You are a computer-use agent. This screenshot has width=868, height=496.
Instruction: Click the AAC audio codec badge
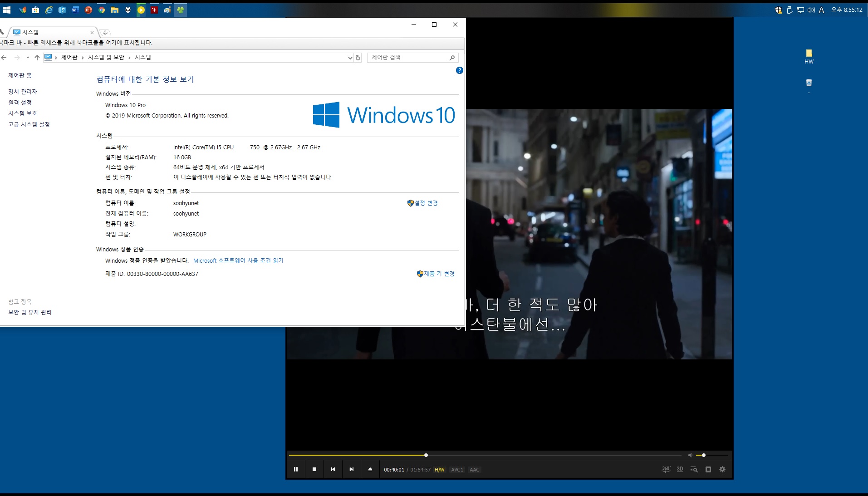[475, 470]
